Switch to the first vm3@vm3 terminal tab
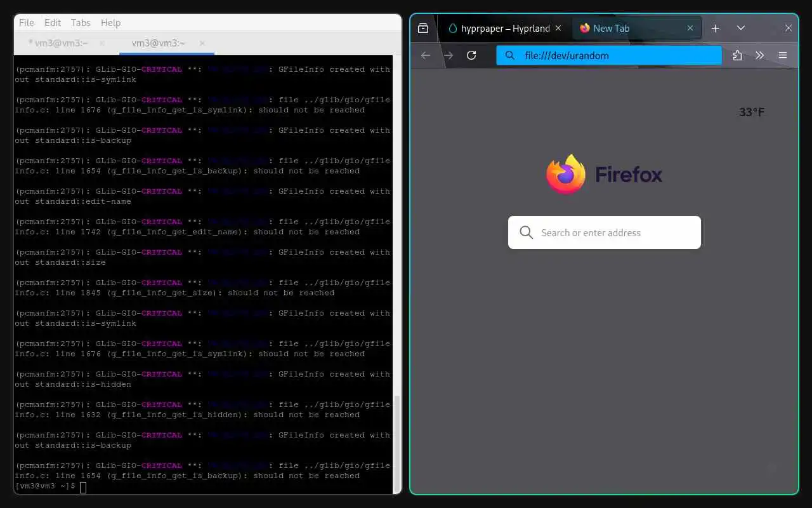This screenshot has width=812, height=508. click(x=58, y=43)
